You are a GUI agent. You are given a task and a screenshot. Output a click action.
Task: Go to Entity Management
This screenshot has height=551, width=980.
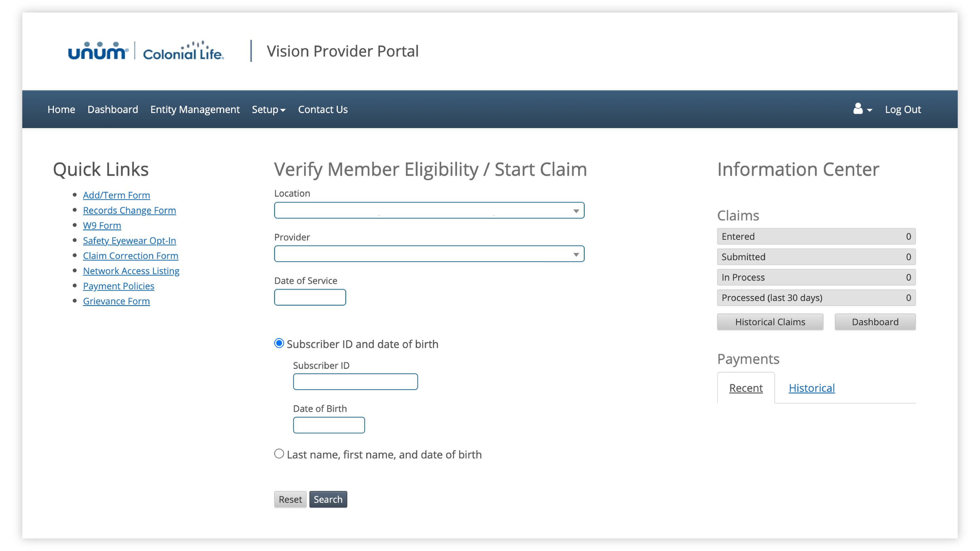[x=195, y=109]
